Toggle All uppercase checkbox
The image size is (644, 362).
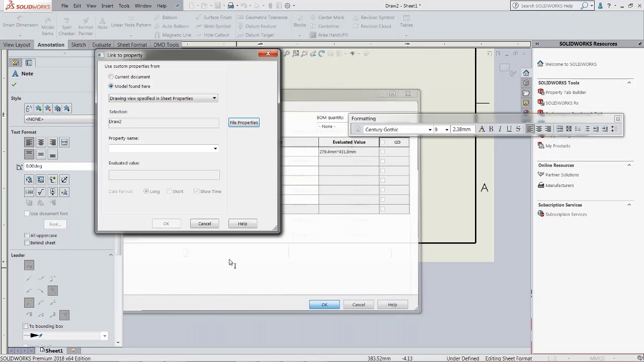click(x=27, y=235)
